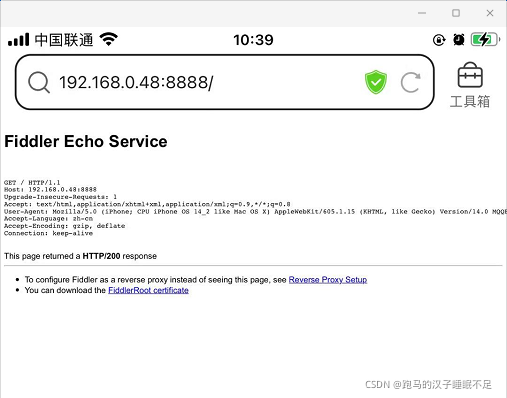Click the 10:39 clock in status bar

point(253,40)
